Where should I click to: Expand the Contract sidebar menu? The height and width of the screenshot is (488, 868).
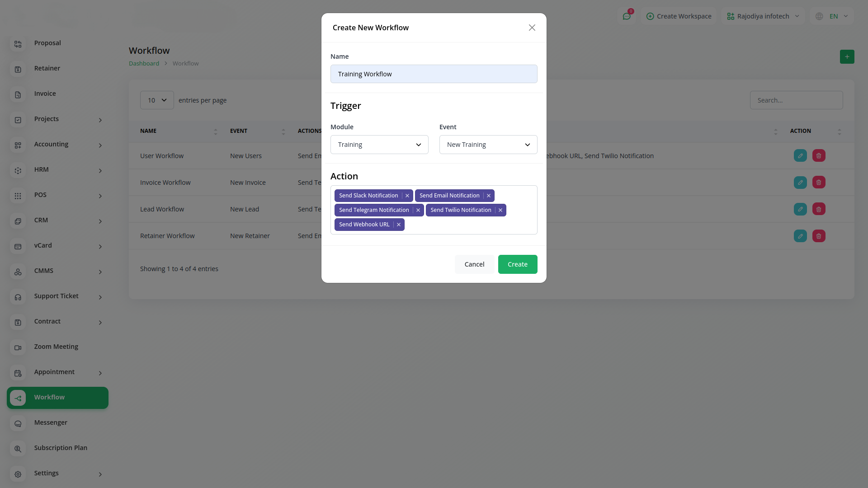(100, 322)
